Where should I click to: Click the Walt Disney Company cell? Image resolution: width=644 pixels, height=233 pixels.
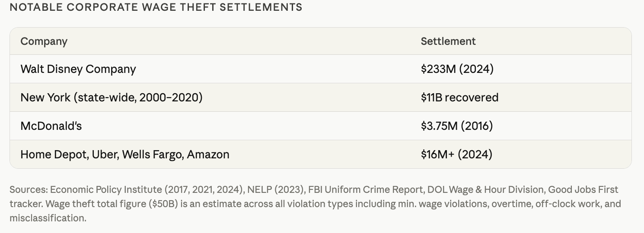point(78,69)
